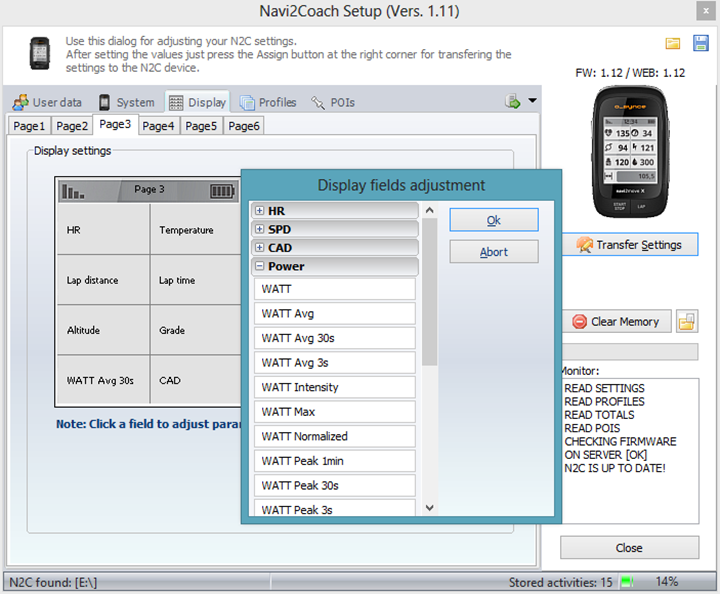This screenshot has width=720, height=594.
Task: Switch to the System tab
Action: (x=127, y=102)
